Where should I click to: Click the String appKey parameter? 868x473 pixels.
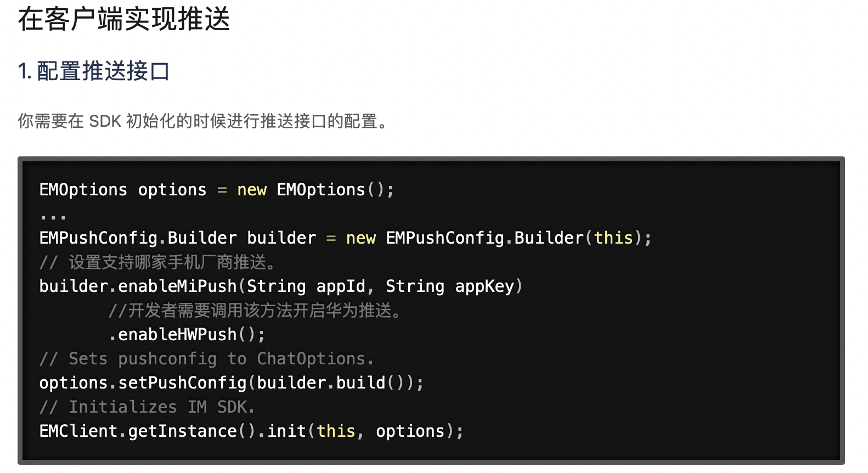449,286
